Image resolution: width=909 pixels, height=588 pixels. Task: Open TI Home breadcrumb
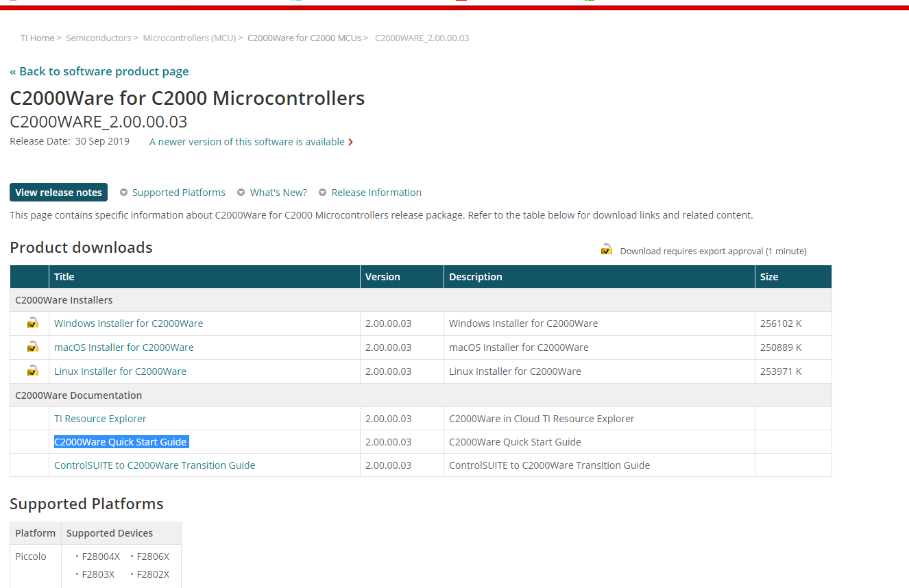click(38, 38)
